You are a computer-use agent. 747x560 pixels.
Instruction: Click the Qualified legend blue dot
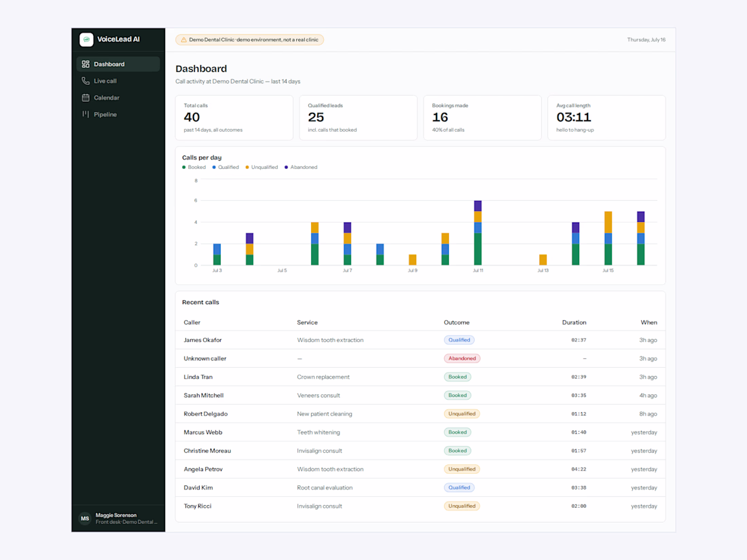coord(214,167)
